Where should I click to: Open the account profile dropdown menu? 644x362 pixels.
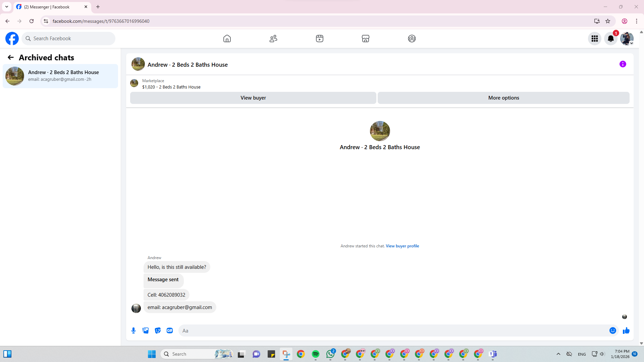627,39
